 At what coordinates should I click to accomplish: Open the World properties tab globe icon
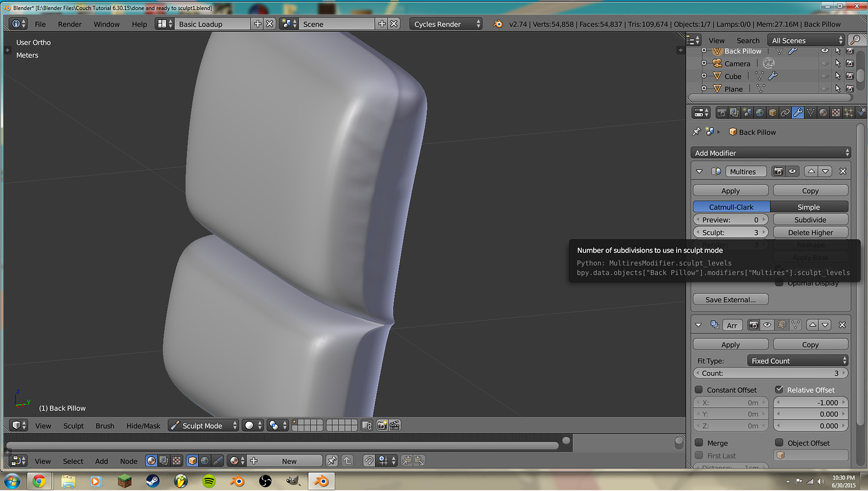(x=760, y=113)
